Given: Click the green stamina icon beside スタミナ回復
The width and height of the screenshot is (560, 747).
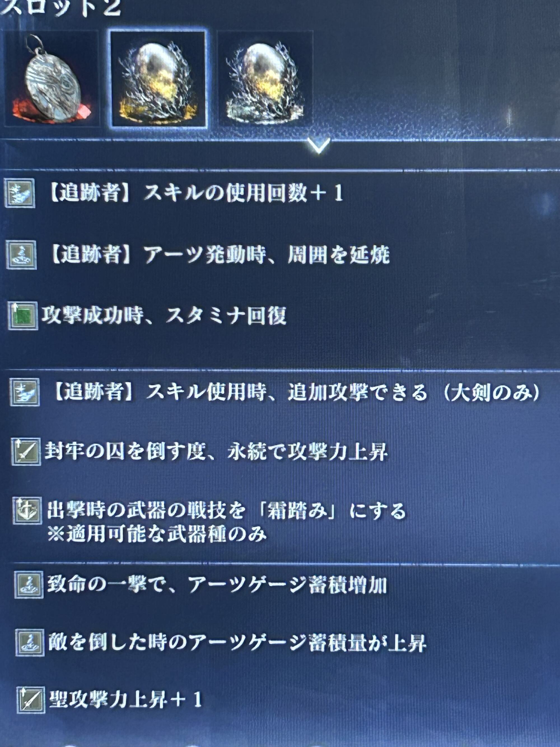Looking at the screenshot, I should (23, 316).
